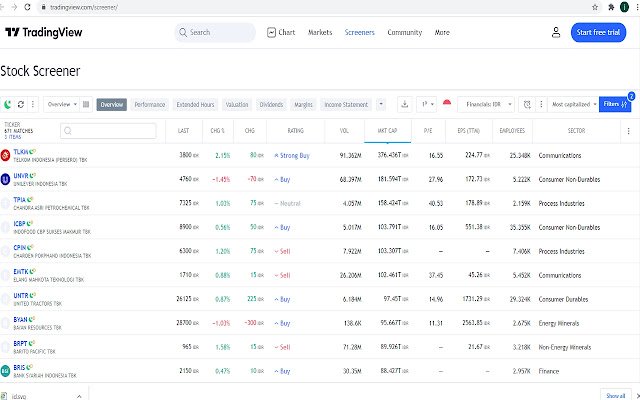Refresh the screener data
This screenshot has height=400, width=640.
point(21,104)
